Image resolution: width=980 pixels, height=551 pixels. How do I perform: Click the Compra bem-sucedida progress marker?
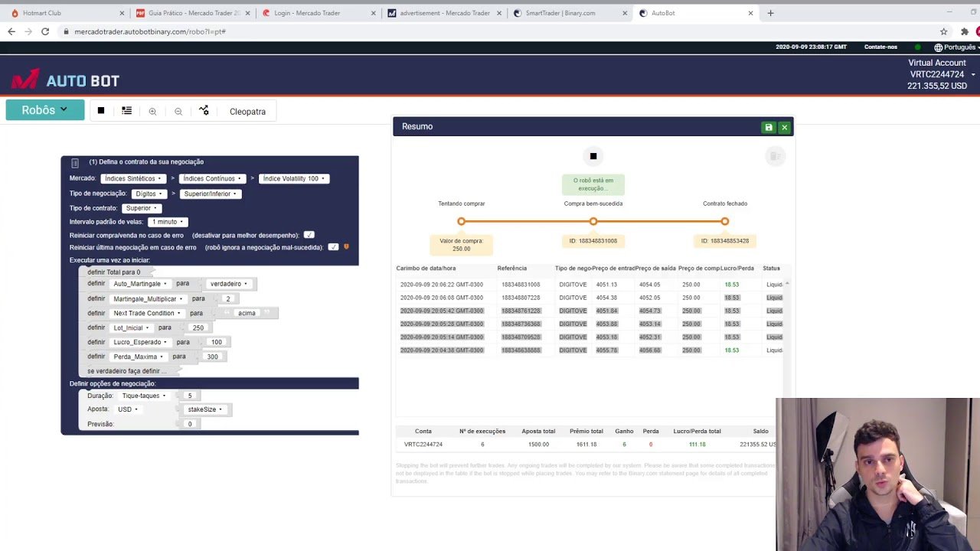tap(593, 221)
